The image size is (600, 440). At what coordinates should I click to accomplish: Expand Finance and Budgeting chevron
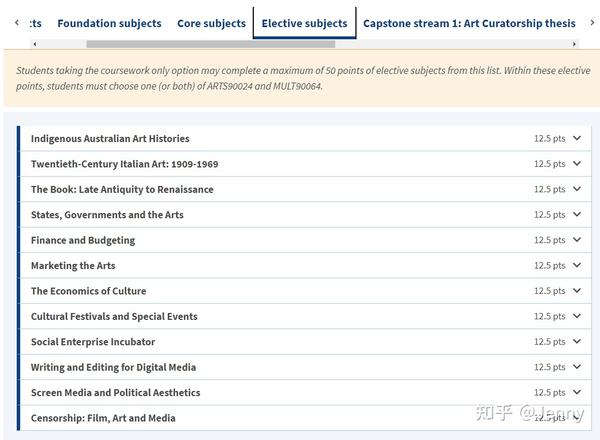pyautogui.click(x=577, y=240)
